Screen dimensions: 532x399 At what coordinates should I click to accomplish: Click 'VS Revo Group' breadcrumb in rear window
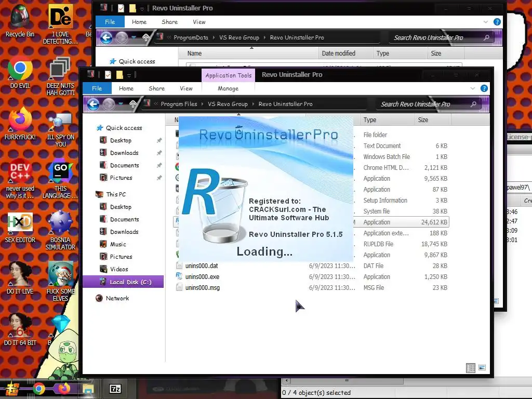pyautogui.click(x=239, y=37)
